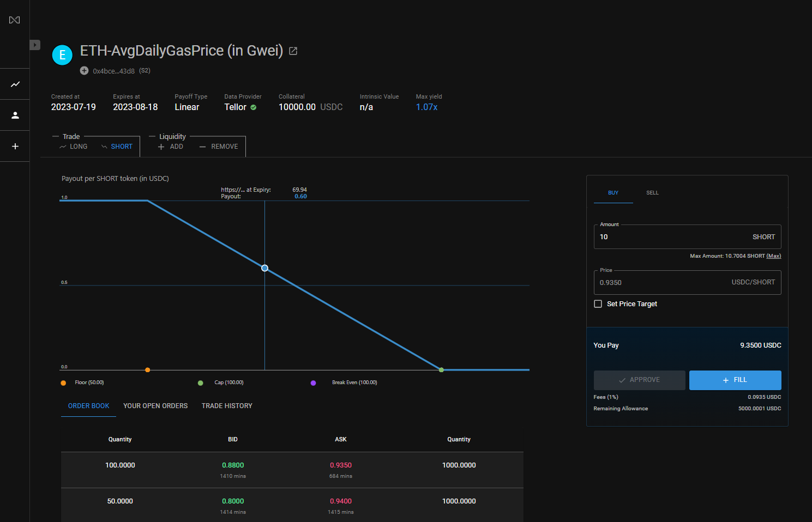Open the account person icon in sidebar

[x=15, y=116]
